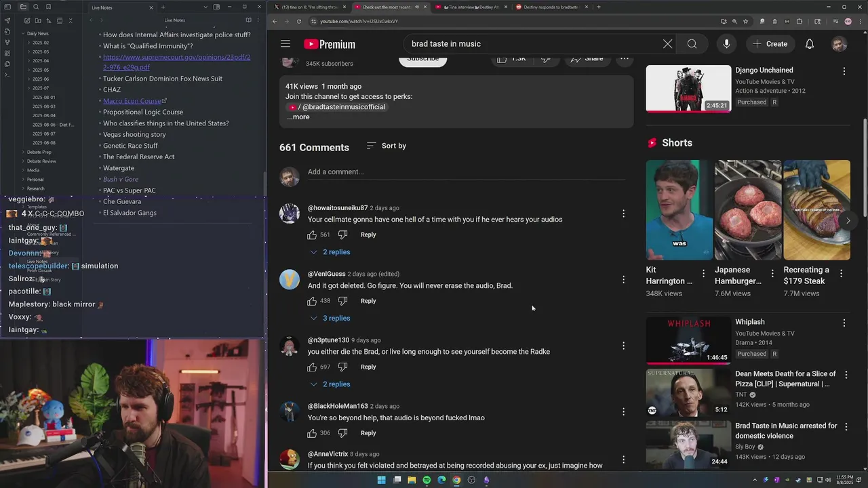Viewport: 868px width, 488px height.
Task: Dislike the comment by @n3ptune130
Action: click(x=342, y=367)
